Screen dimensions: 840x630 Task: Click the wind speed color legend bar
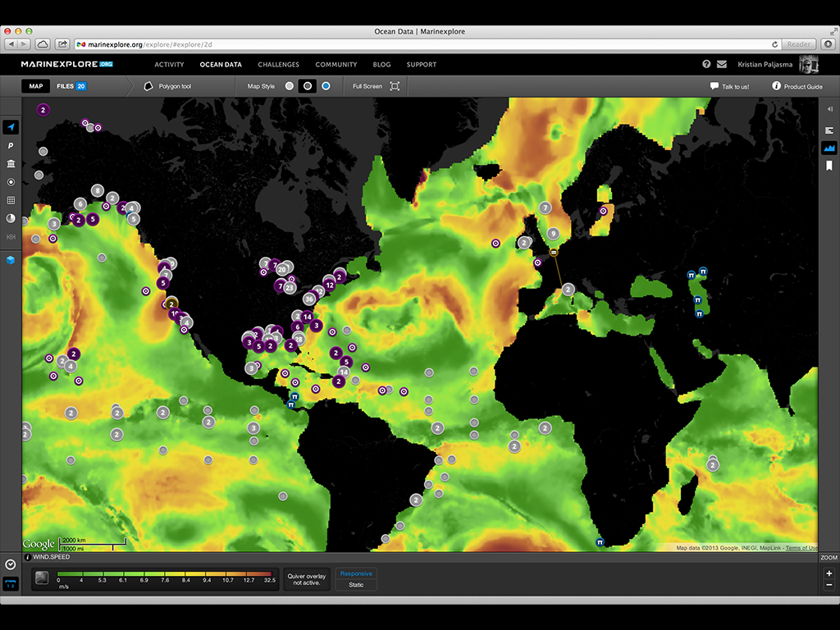pos(164,576)
